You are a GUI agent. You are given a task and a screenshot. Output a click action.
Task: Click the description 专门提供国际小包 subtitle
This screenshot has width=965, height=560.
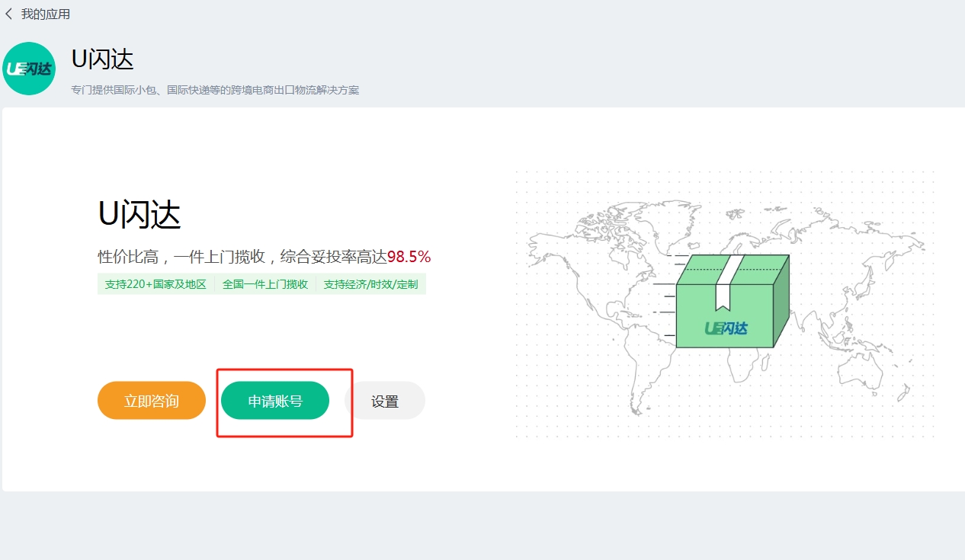pos(215,90)
